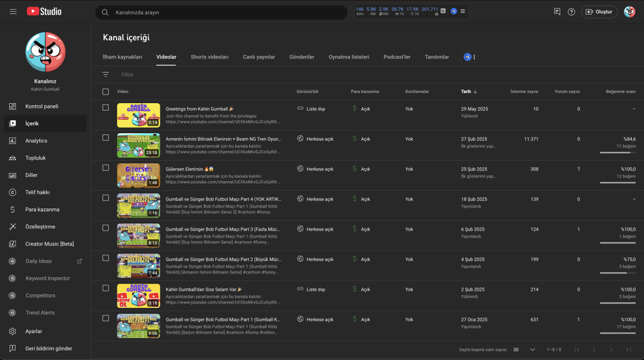Open thumbnail of Futbol Maçı Part 1 video
The width and height of the screenshot is (644, 360).
pyautogui.click(x=138, y=326)
